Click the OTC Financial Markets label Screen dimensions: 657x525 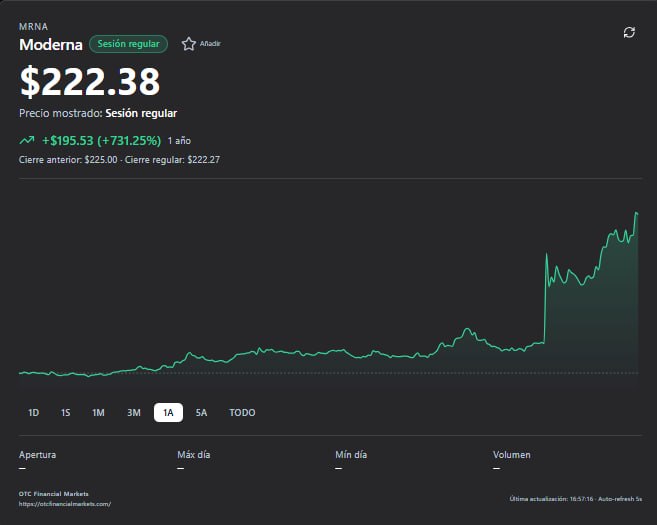54,494
